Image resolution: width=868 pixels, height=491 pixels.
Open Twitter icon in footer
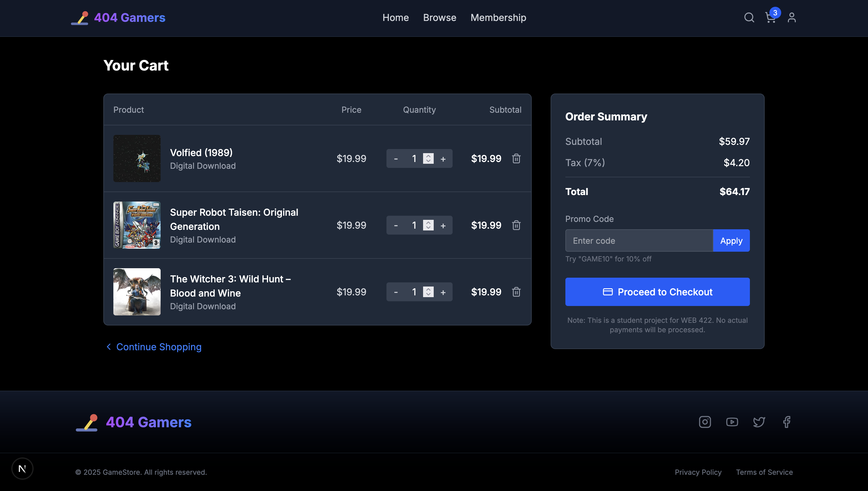tap(759, 422)
